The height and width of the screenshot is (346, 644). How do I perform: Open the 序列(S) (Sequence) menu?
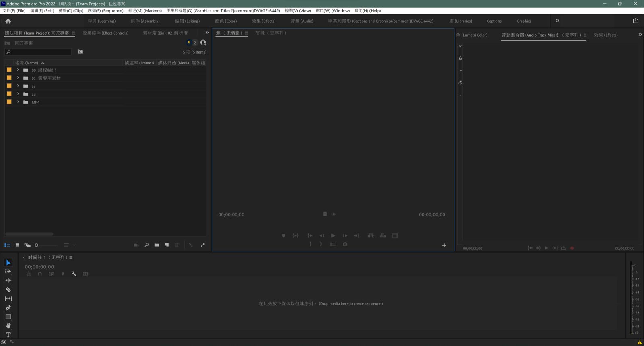(x=105, y=11)
